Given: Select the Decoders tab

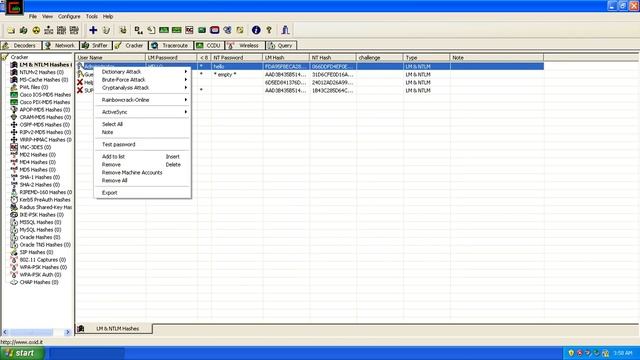Looking at the screenshot, I should [20, 45].
